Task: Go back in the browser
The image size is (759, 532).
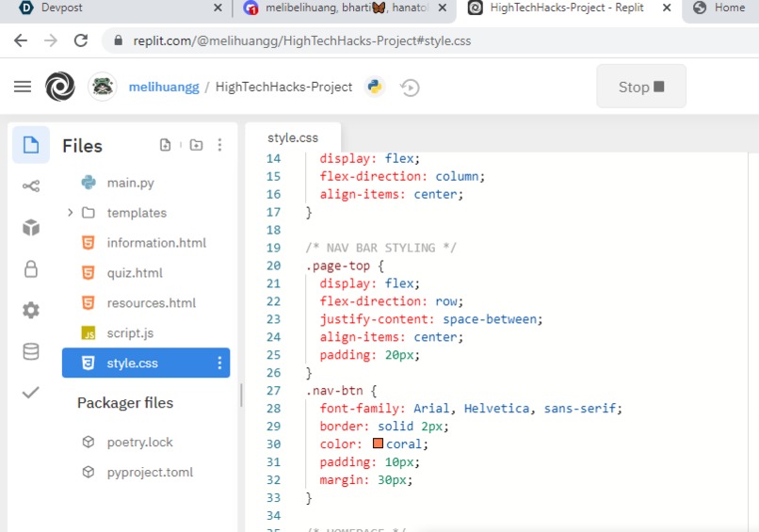Action: (21, 40)
